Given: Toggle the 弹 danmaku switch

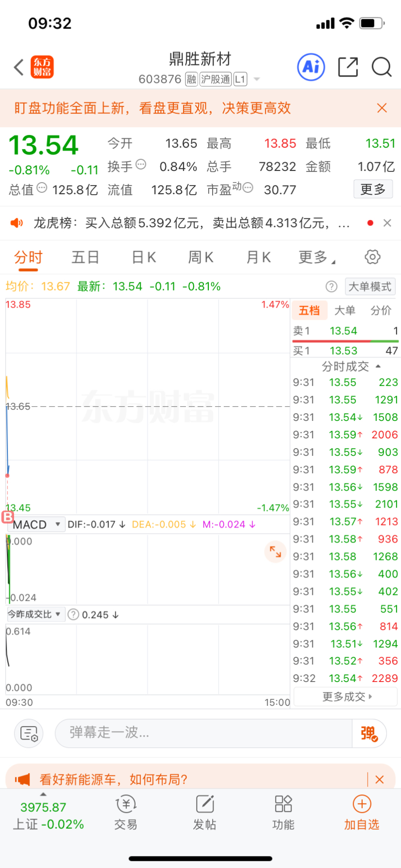Looking at the screenshot, I should (370, 733).
